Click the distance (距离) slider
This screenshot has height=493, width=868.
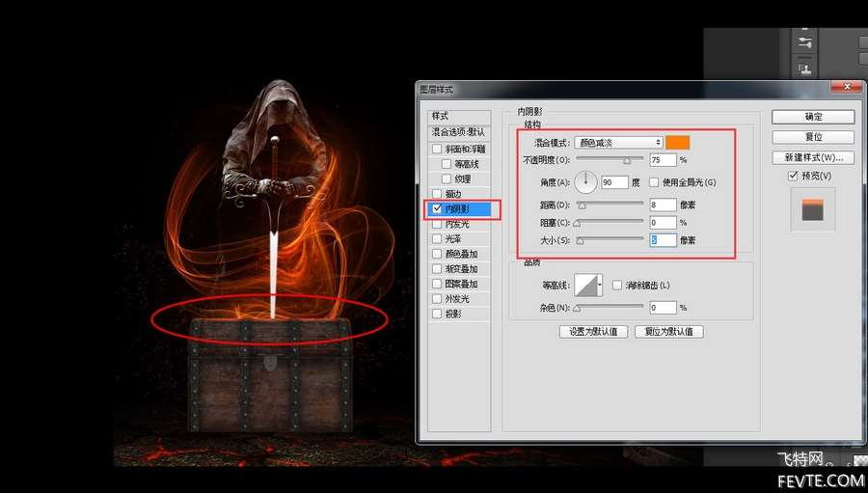pos(610,205)
